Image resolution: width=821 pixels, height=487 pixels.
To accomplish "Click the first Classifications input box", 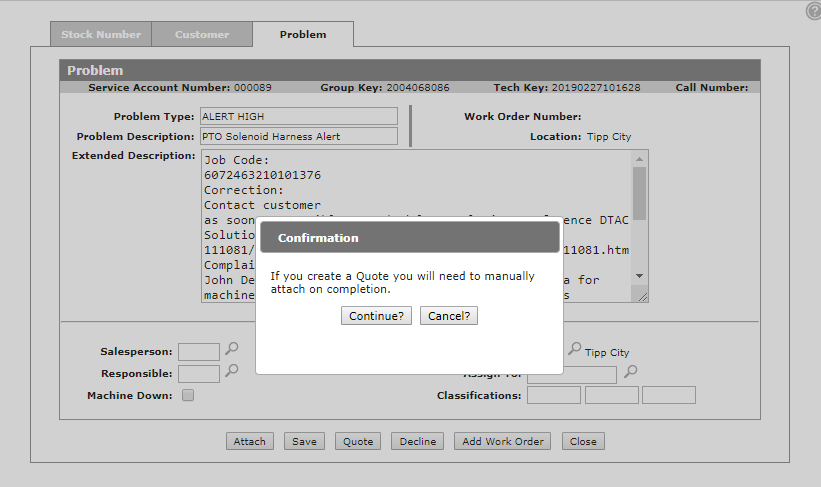I will (x=553, y=395).
